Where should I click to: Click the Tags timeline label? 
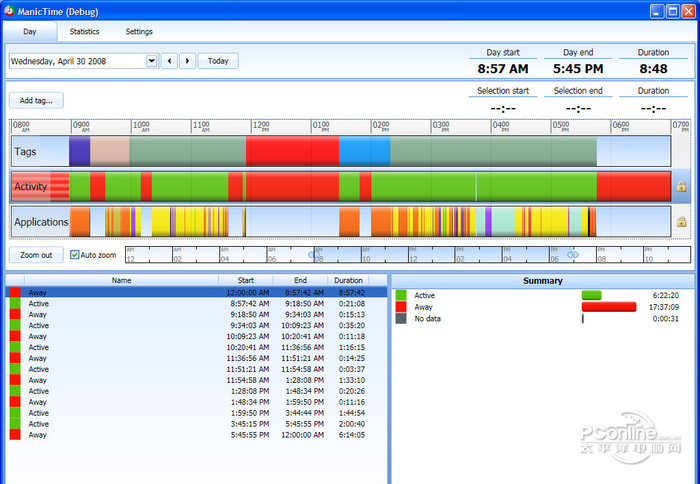pyautogui.click(x=25, y=151)
